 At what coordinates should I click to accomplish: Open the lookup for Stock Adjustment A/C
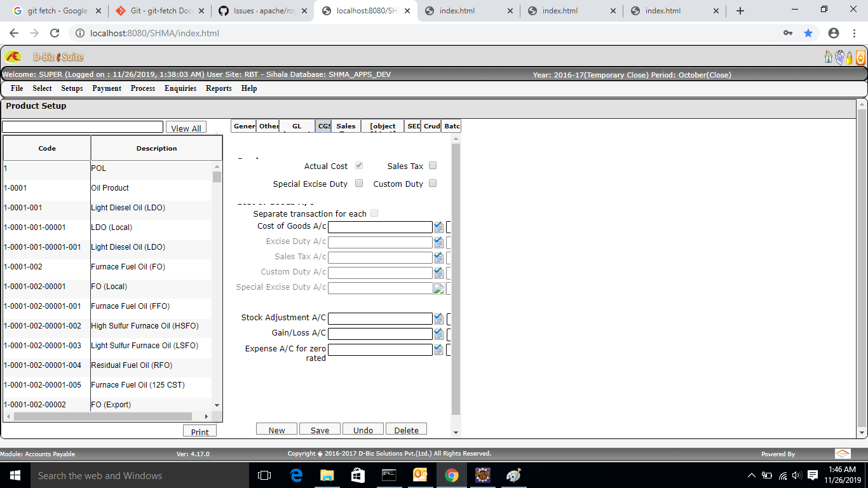click(x=438, y=318)
